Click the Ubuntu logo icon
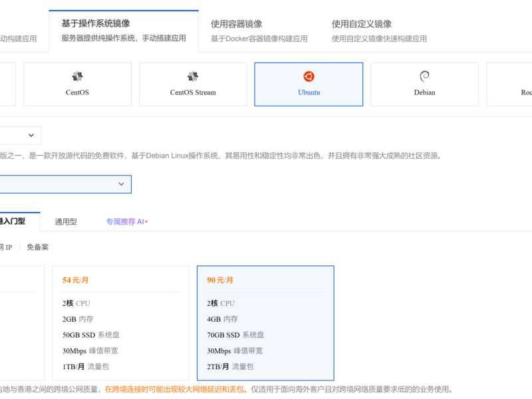 pyautogui.click(x=309, y=76)
